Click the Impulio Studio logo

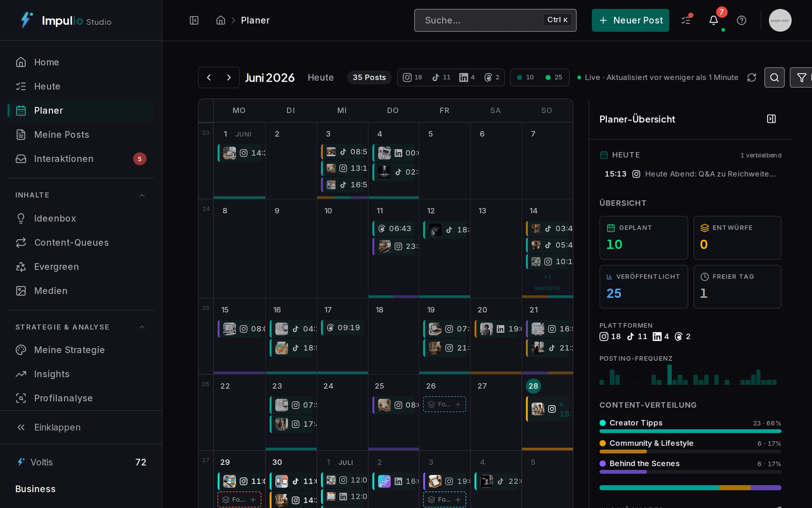tap(66, 20)
